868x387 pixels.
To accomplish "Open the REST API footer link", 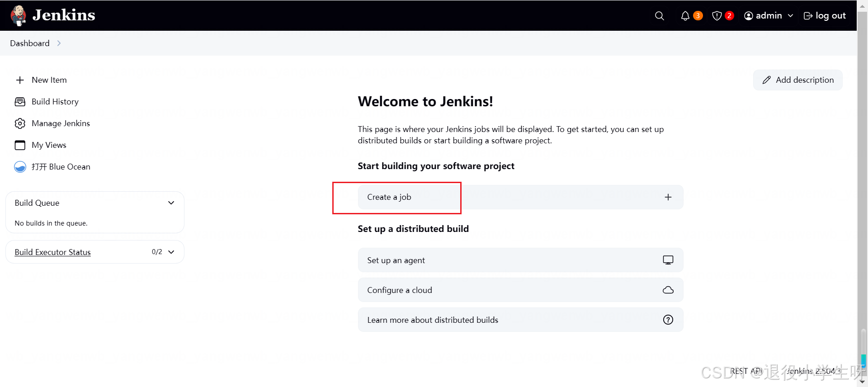I will [x=746, y=371].
